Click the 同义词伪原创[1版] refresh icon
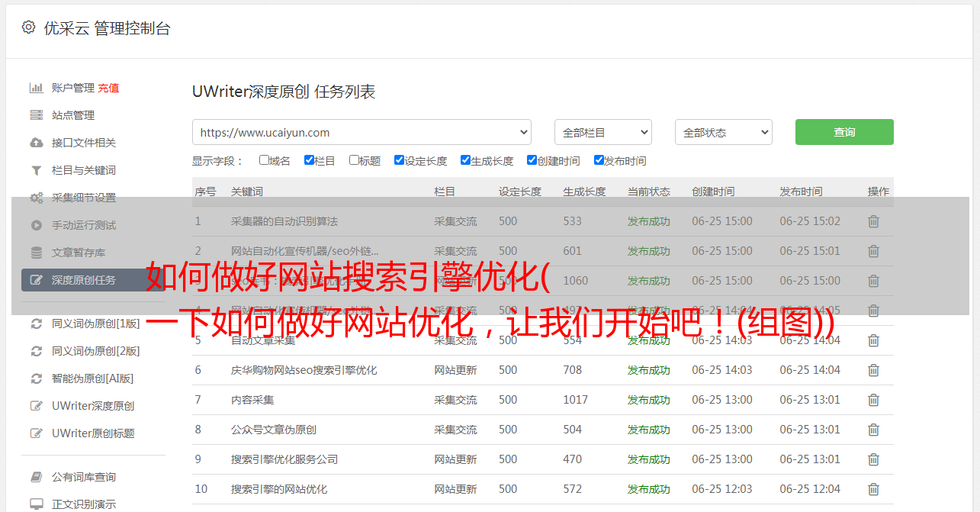 tap(36, 324)
